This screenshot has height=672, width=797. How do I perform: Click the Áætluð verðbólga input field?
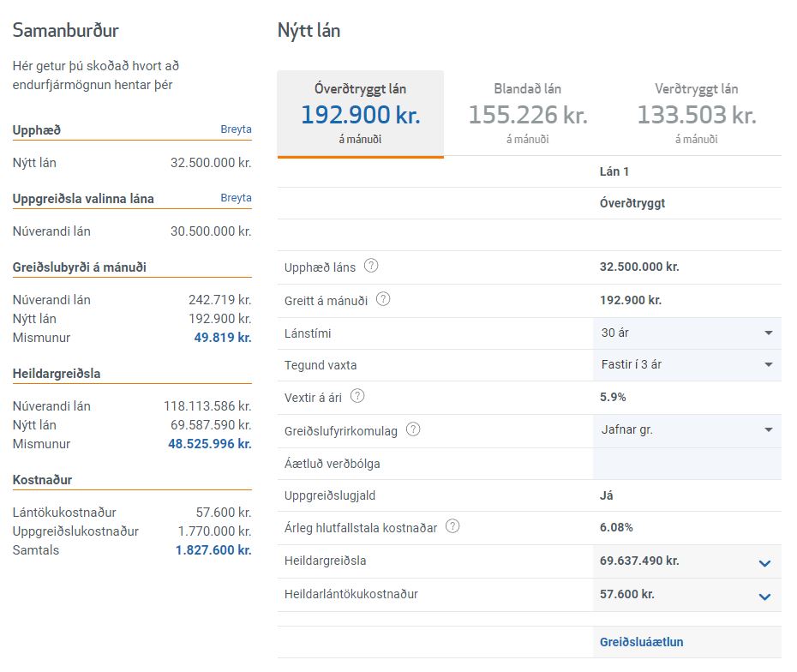point(686,464)
